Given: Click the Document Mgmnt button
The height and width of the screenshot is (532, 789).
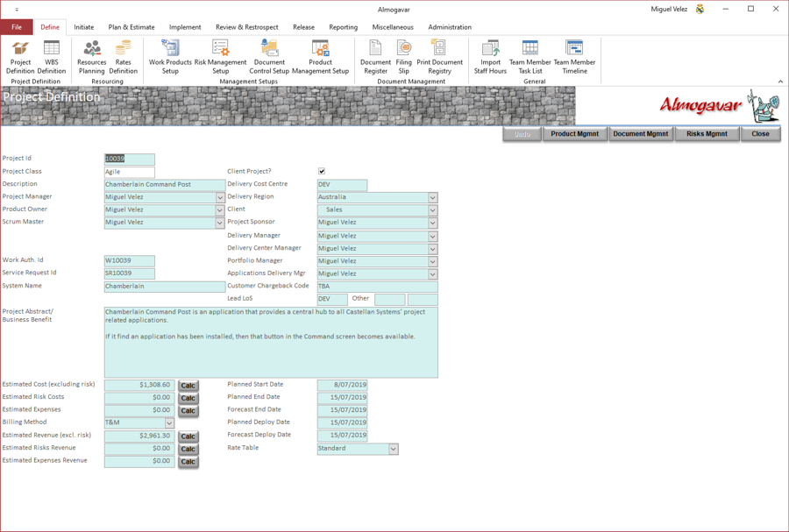Looking at the screenshot, I should (641, 134).
